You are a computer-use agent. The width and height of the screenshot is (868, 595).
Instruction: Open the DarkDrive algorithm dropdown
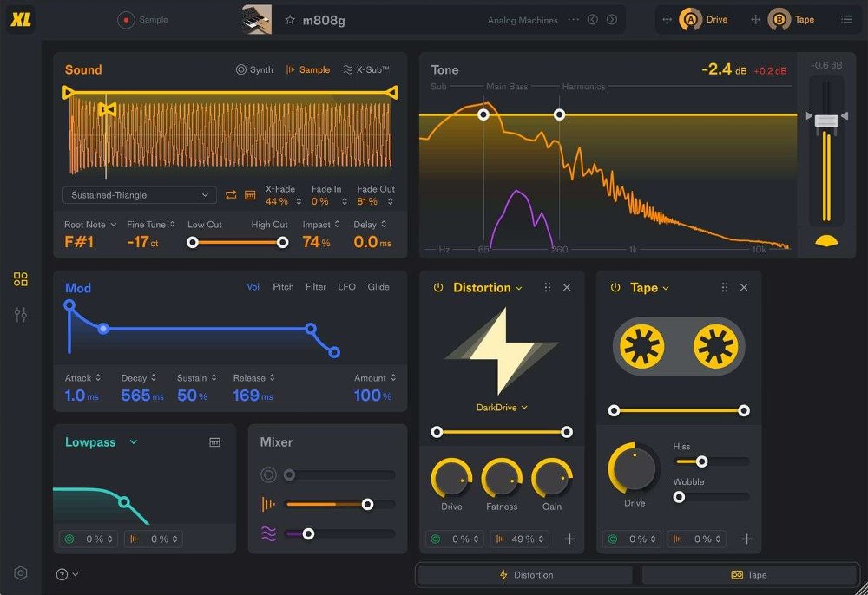coord(502,407)
